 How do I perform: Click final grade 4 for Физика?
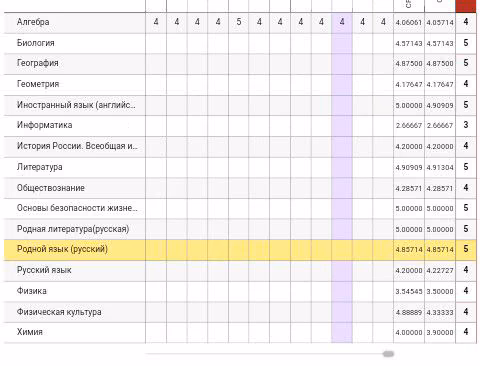[466, 291]
